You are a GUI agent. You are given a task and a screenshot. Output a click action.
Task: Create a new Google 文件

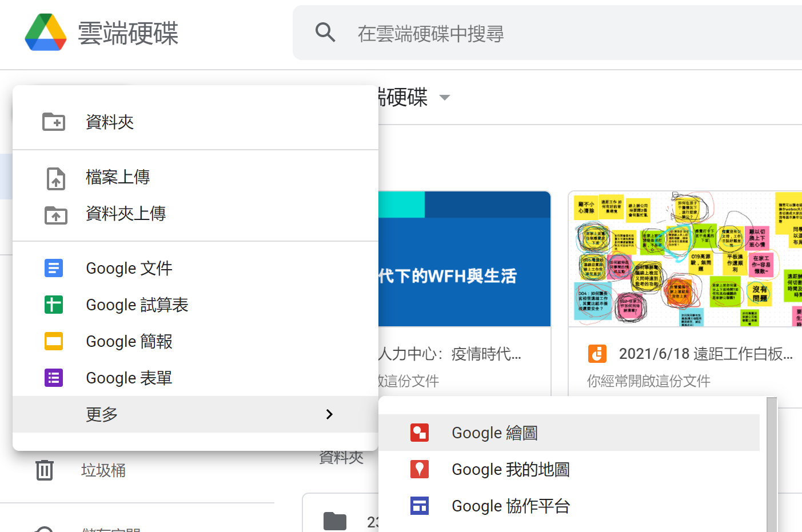tap(195, 268)
